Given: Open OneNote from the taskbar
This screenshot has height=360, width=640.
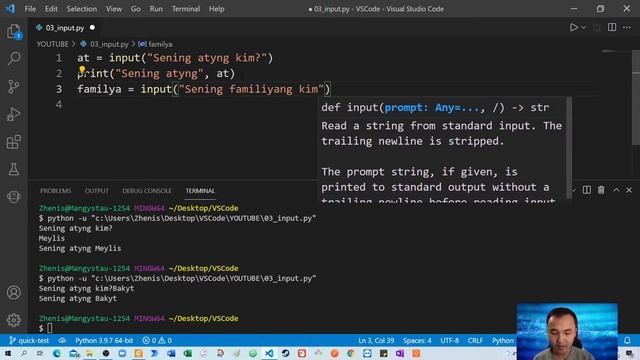Looking at the screenshot, I should 400,353.
